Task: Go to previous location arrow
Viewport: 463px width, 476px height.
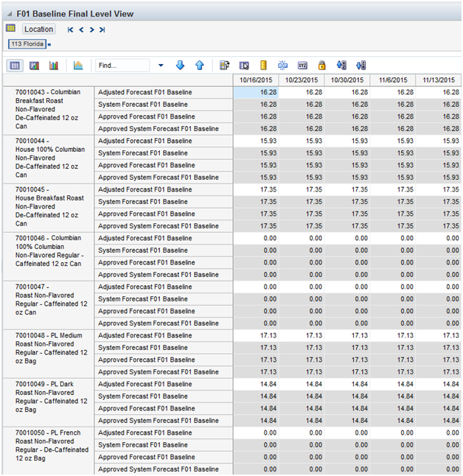Action: point(81,29)
